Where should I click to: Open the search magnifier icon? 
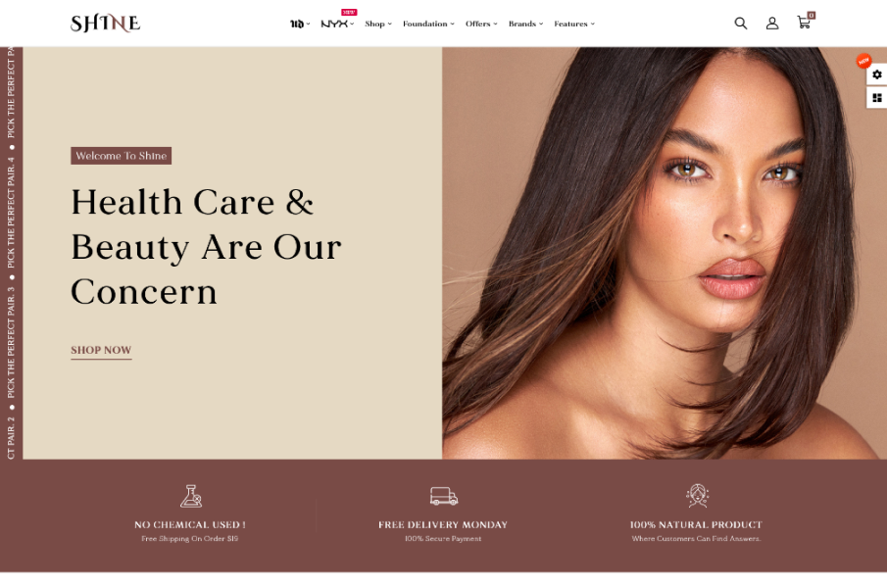click(x=741, y=24)
